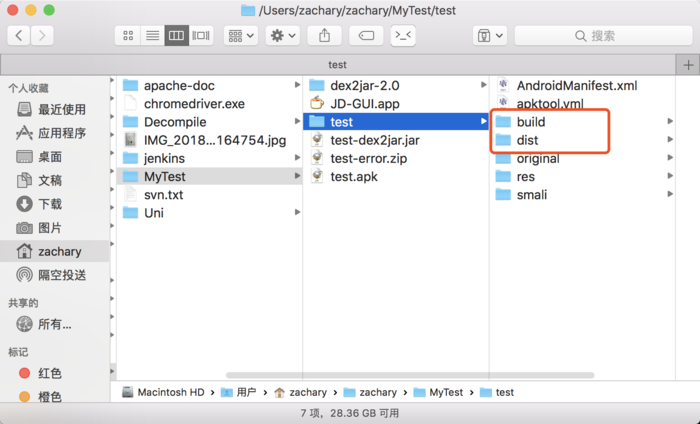Open 隔空投送 in sidebar
The height and width of the screenshot is (424, 700).
point(54,275)
